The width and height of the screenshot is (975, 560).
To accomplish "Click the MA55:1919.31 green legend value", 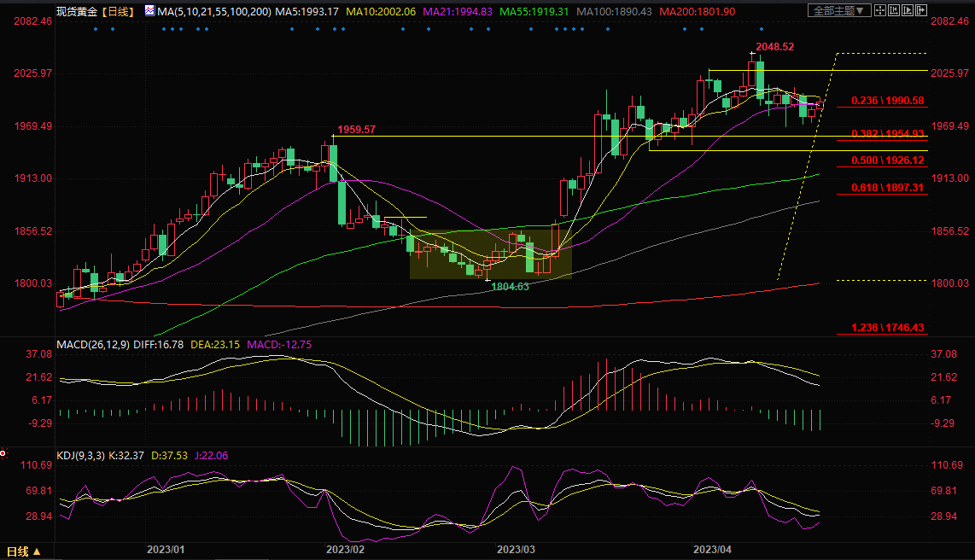I will (536, 11).
